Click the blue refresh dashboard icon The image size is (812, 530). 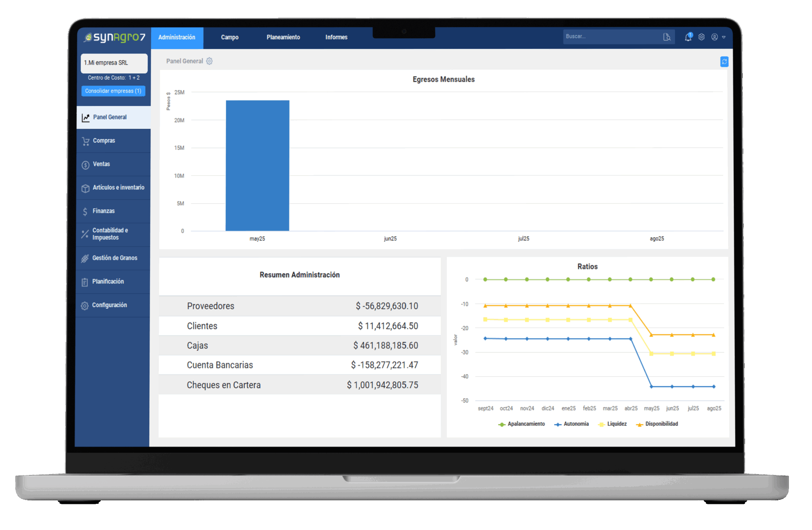(x=724, y=62)
